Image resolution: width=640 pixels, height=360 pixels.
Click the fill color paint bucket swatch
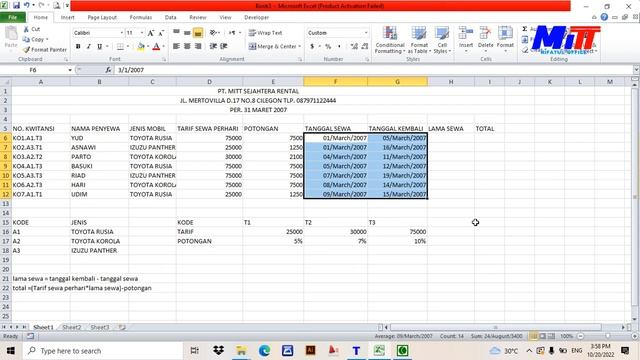[141, 47]
